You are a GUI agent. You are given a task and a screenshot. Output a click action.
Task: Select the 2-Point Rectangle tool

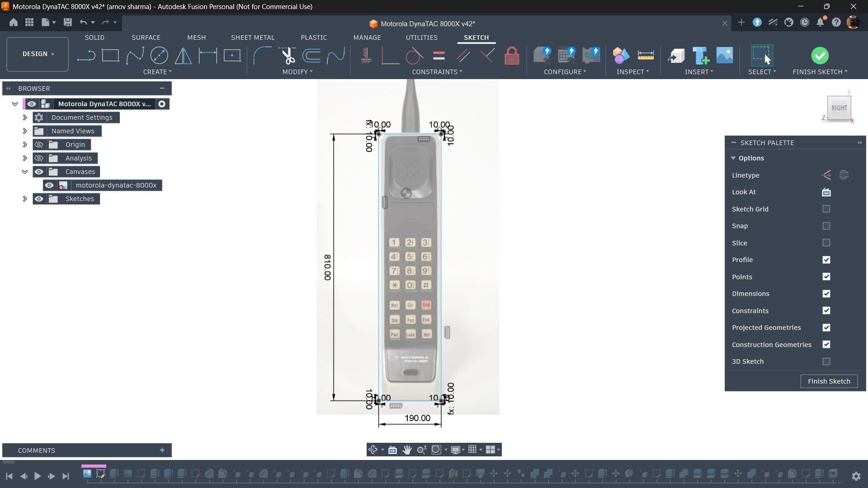click(110, 56)
